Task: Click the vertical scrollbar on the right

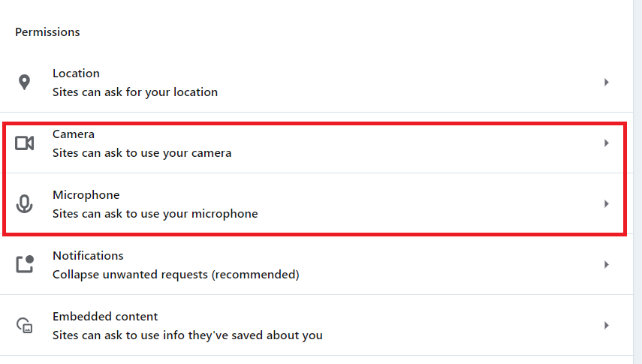Action: [x=637, y=180]
